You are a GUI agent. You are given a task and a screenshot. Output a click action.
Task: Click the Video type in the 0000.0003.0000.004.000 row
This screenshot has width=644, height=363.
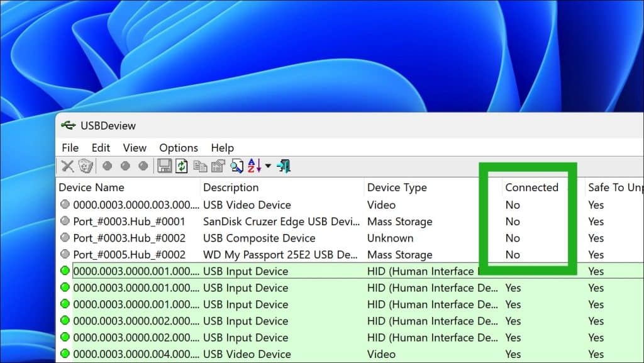coord(381,354)
